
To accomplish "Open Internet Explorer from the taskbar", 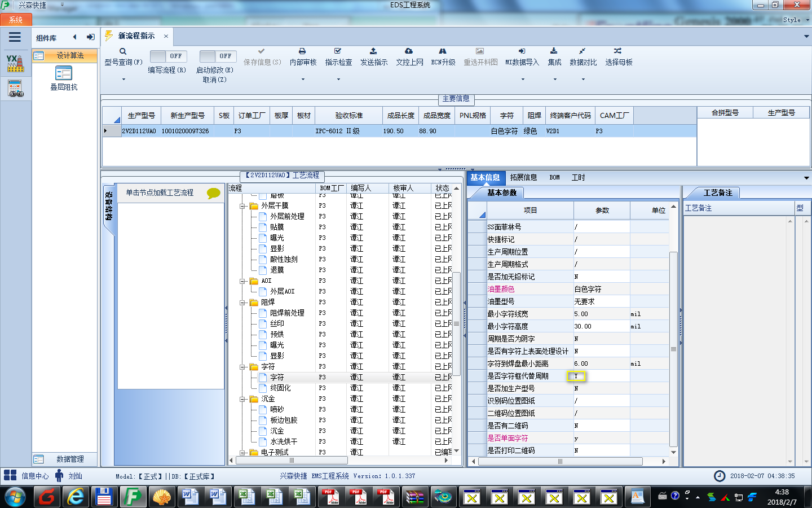I will 76,497.
